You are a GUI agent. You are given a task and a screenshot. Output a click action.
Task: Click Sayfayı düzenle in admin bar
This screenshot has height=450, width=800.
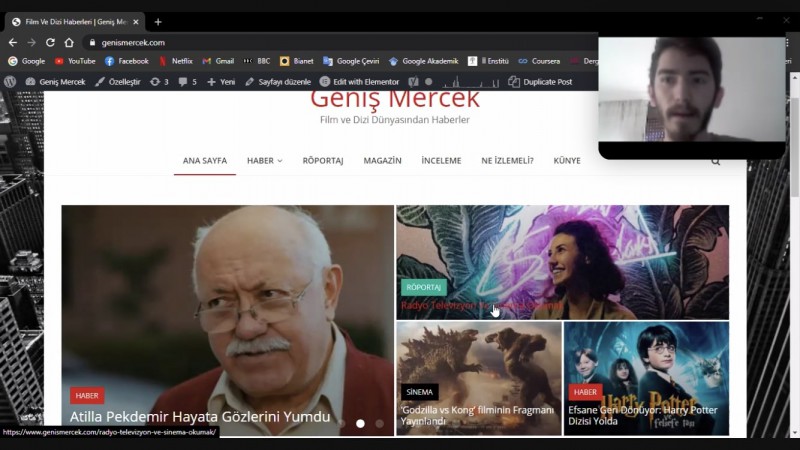(x=278, y=82)
